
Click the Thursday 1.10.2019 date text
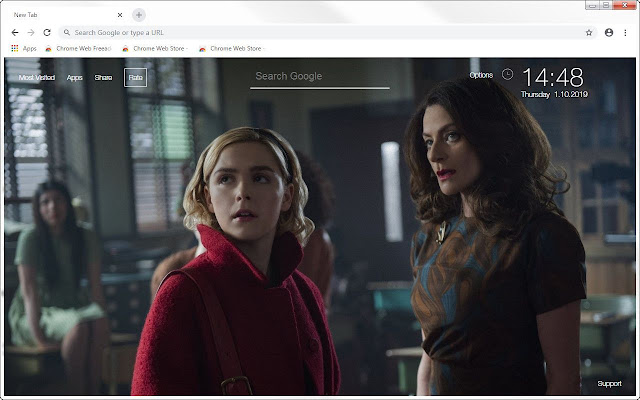554,94
